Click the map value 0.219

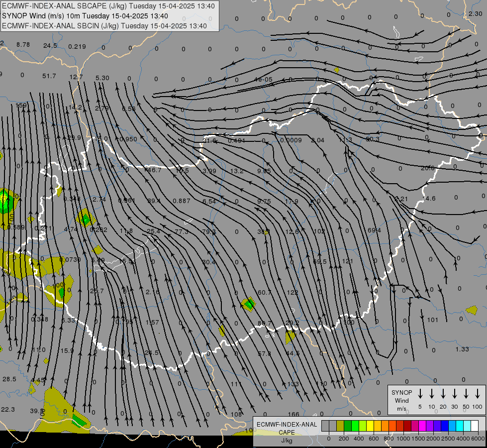coord(77,47)
